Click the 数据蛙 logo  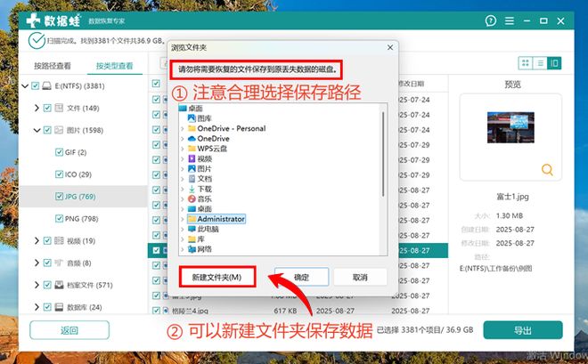(x=53, y=20)
